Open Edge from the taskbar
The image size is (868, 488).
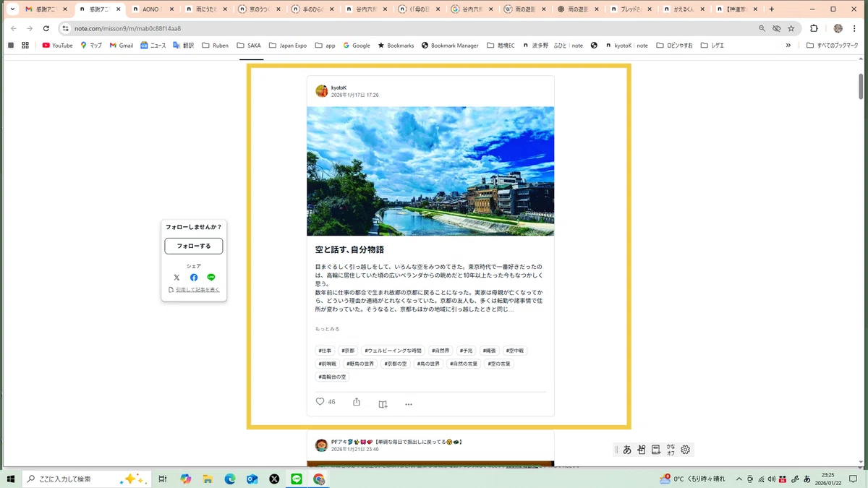[230, 479]
